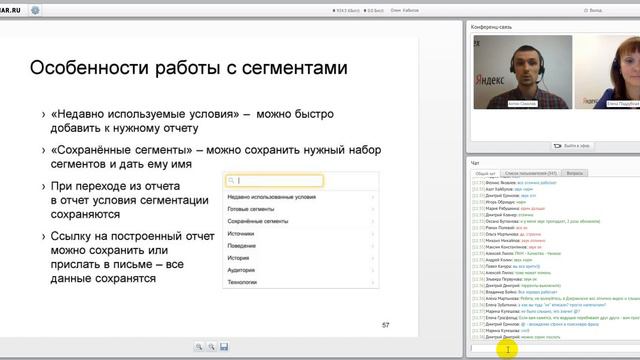Expand the Поведение row arrow
The image size is (640, 360).
pyautogui.click(x=372, y=246)
